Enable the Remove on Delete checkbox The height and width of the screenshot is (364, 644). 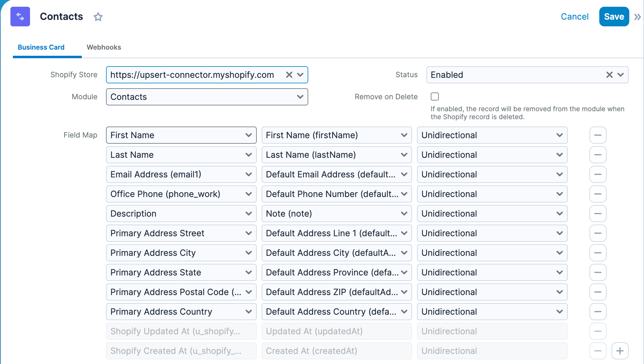pos(435,97)
